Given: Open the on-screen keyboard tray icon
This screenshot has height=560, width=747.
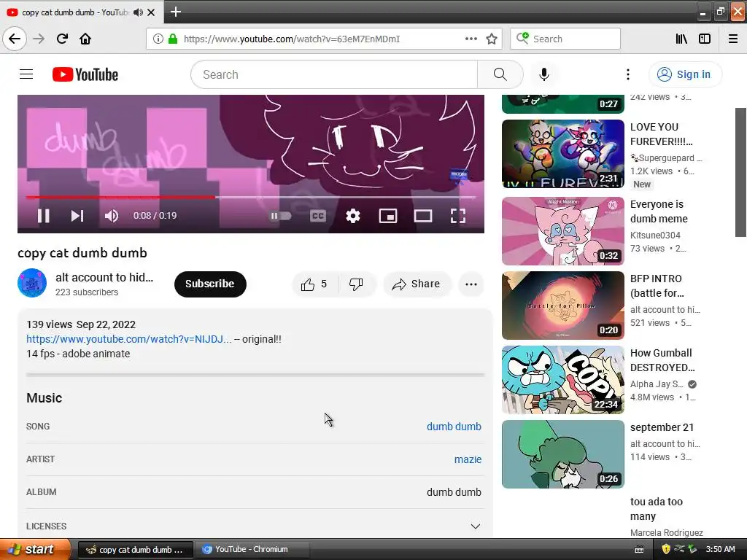Looking at the screenshot, I should (x=639, y=550).
